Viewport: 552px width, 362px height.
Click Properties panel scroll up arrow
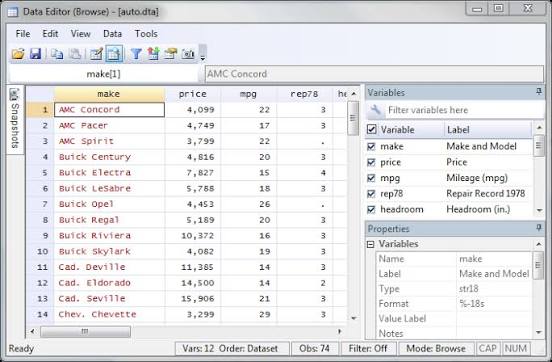(x=539, y=244)
